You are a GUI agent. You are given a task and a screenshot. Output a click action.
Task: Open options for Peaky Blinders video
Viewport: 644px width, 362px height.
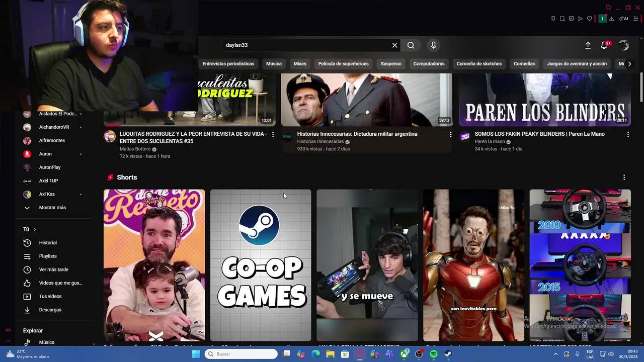pos(628,134)
